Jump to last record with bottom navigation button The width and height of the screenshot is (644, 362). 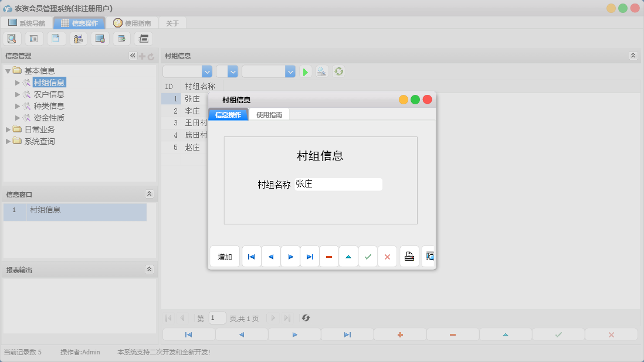coord(347,334)
